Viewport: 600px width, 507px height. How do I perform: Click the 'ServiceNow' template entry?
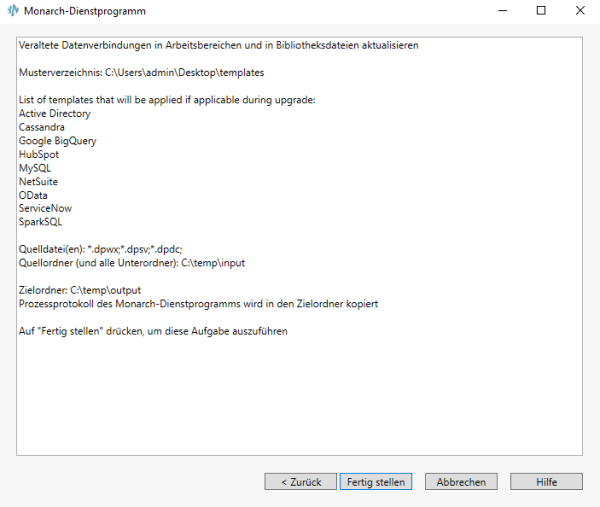tap(45, 209)
